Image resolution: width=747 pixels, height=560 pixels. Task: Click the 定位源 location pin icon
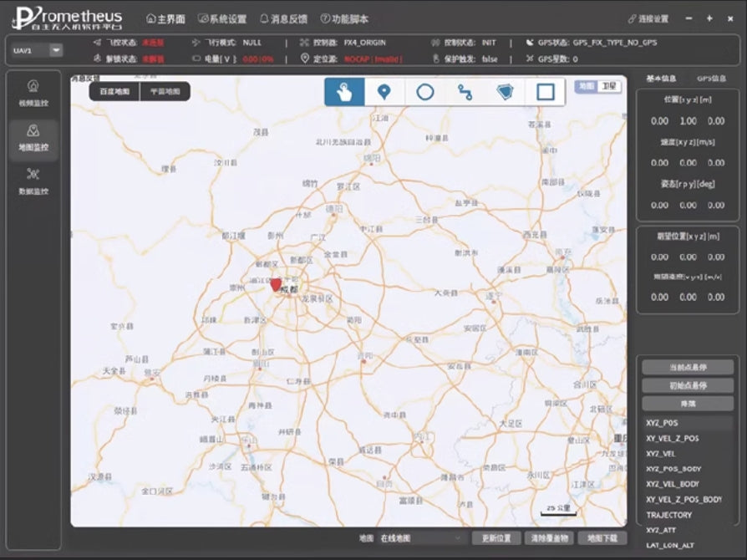305,59
